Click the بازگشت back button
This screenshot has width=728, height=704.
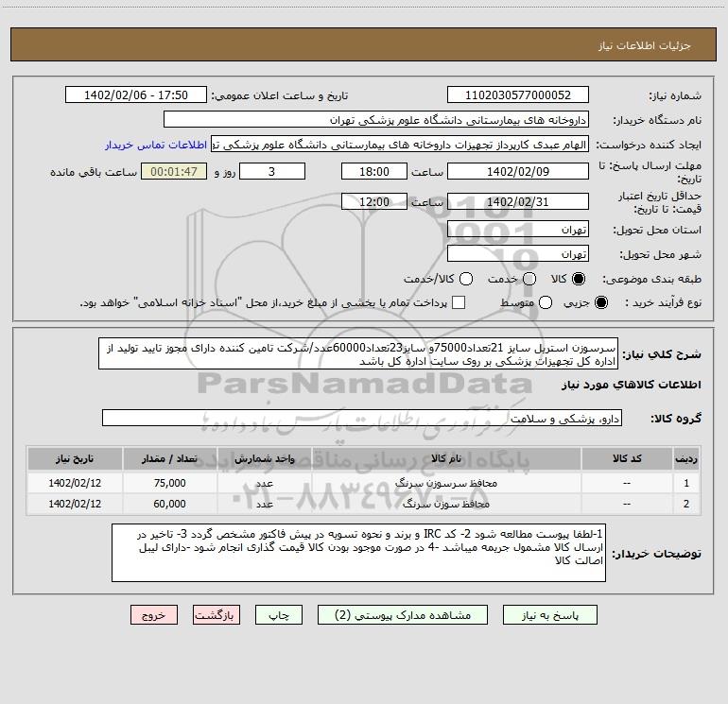[x=217, y=615]
